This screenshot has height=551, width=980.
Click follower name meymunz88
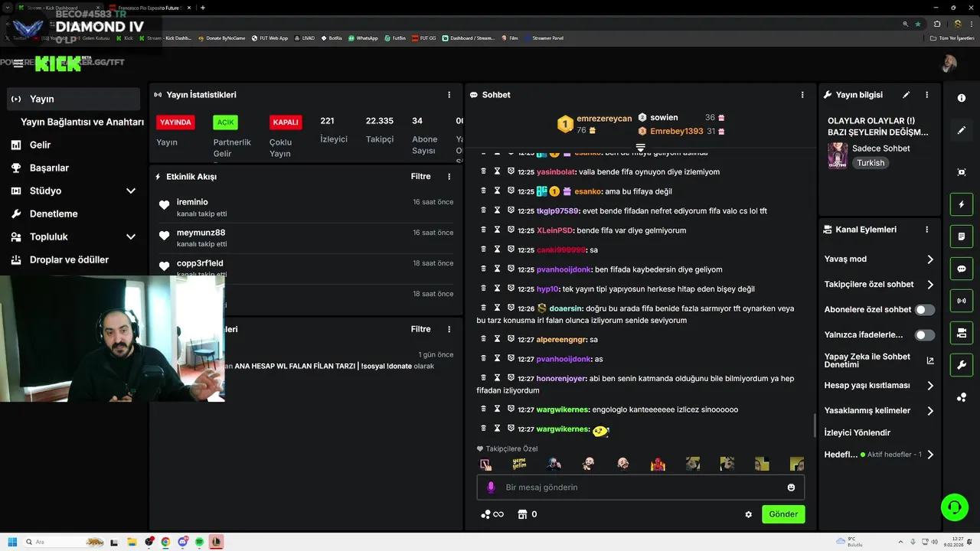point(201,233)
